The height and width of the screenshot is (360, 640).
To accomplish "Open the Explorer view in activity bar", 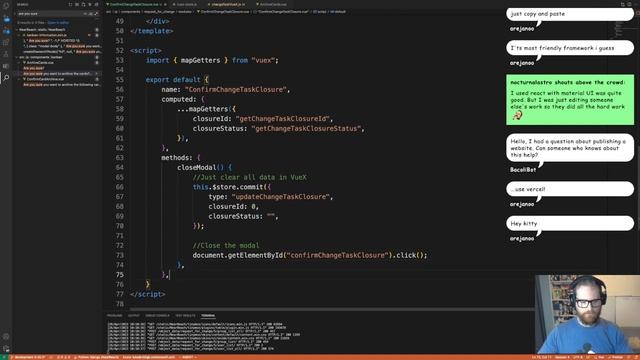I will (x=7, y=5).
